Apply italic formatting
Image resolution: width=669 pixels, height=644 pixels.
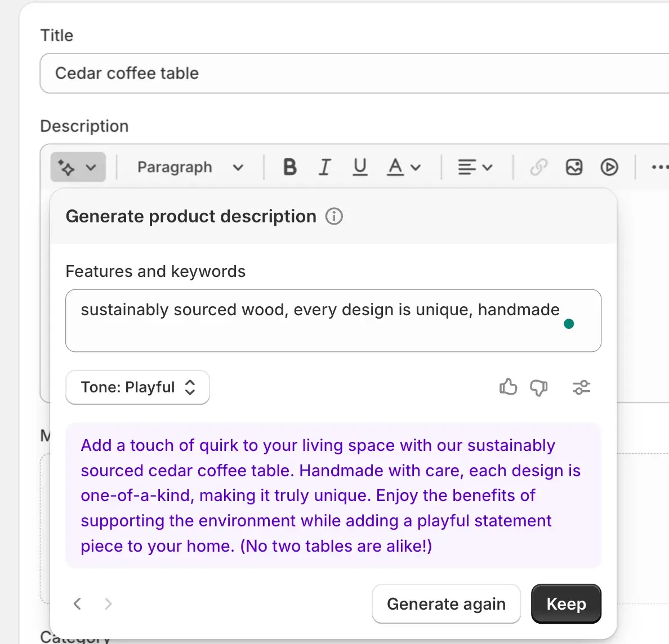pyautogui.click(x=324, y=167)
